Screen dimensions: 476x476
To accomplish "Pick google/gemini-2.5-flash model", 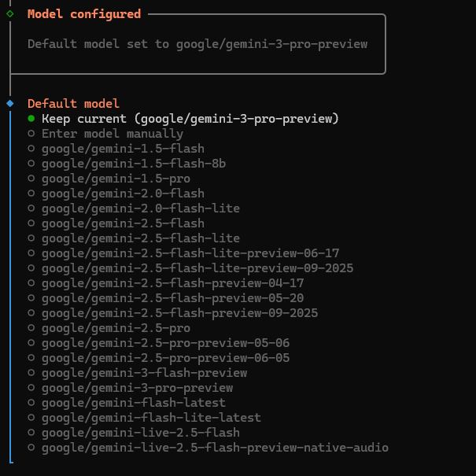I will coord(123,223).
